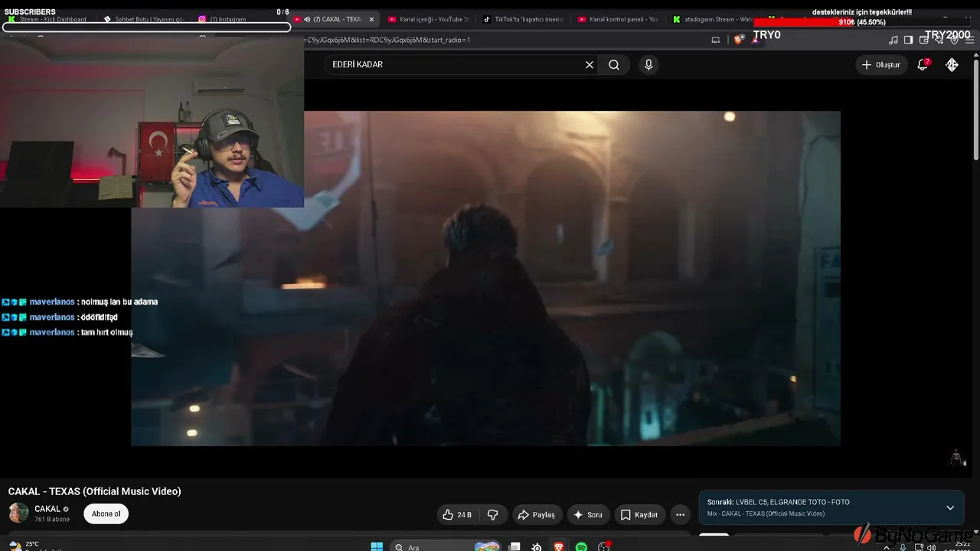Click the Oluştur create button
Viewport: 980px width, 551px height.
click(881, 65)
